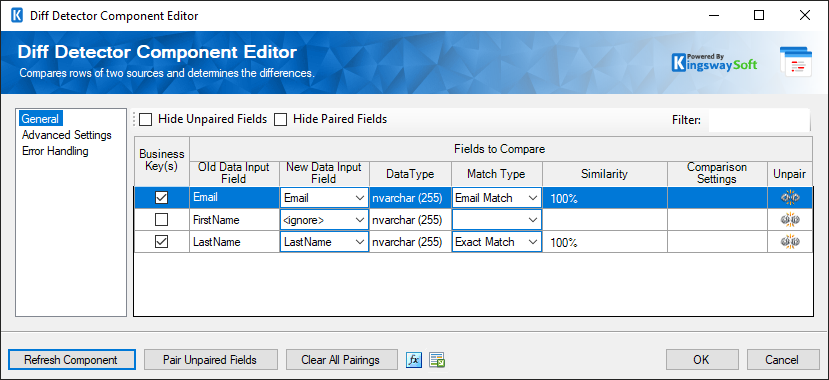The height and width of the screenshot is (380, 829).
Task: Select the General page
Action: click(40, 118)
